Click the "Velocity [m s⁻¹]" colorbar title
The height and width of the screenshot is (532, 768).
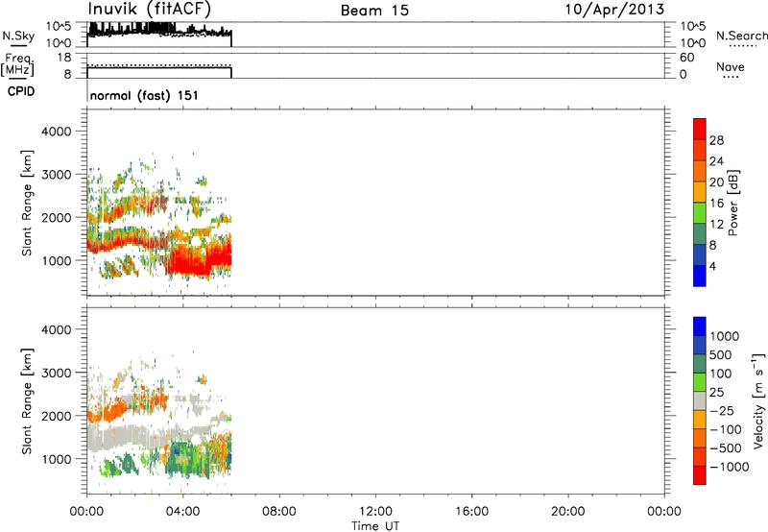coord(757,400)
